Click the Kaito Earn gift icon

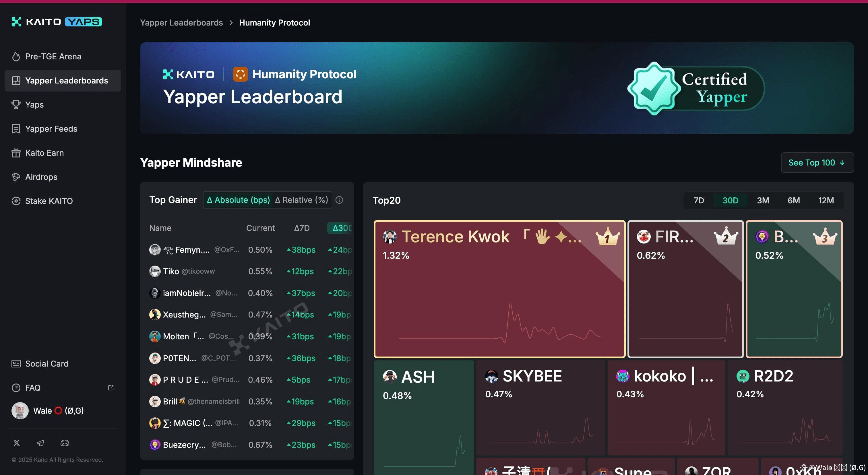tap(16, 153)
